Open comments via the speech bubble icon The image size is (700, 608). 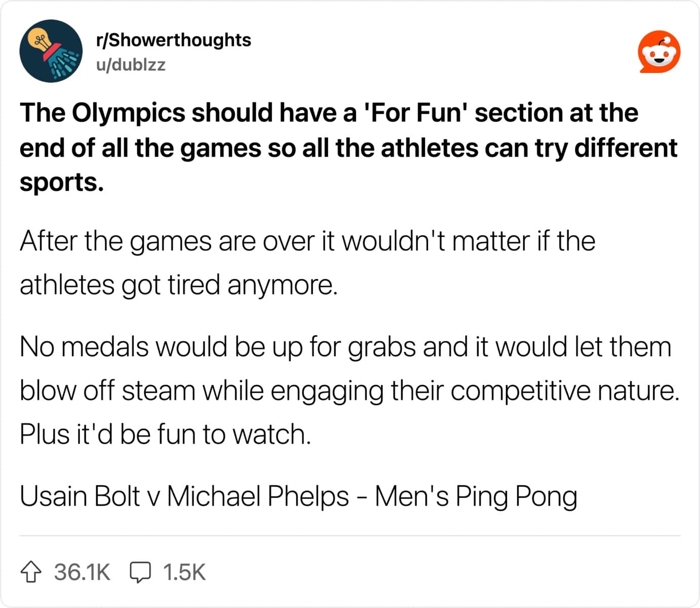140,572
